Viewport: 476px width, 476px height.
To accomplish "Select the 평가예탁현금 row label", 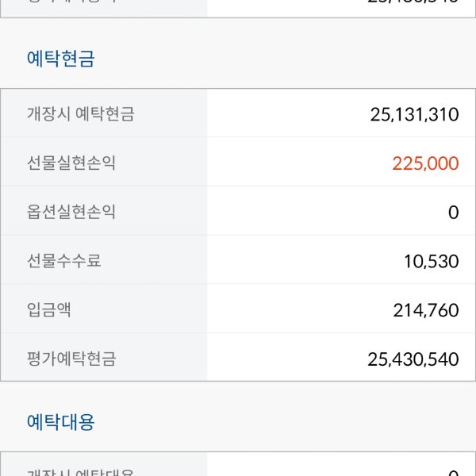I will 71,359.
